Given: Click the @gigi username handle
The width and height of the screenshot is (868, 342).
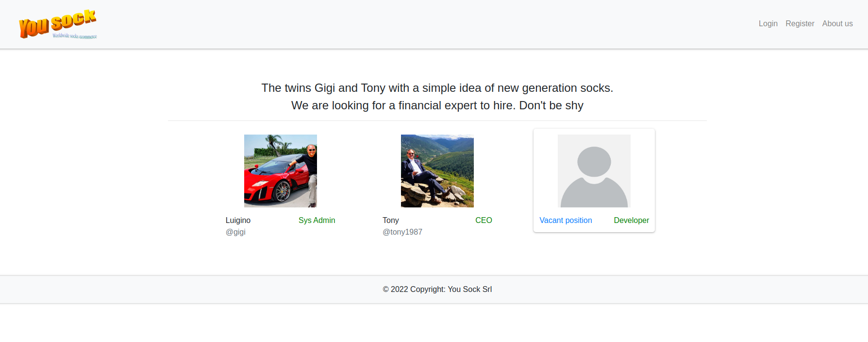Looking at the screenshot, I should pos(235,232).
